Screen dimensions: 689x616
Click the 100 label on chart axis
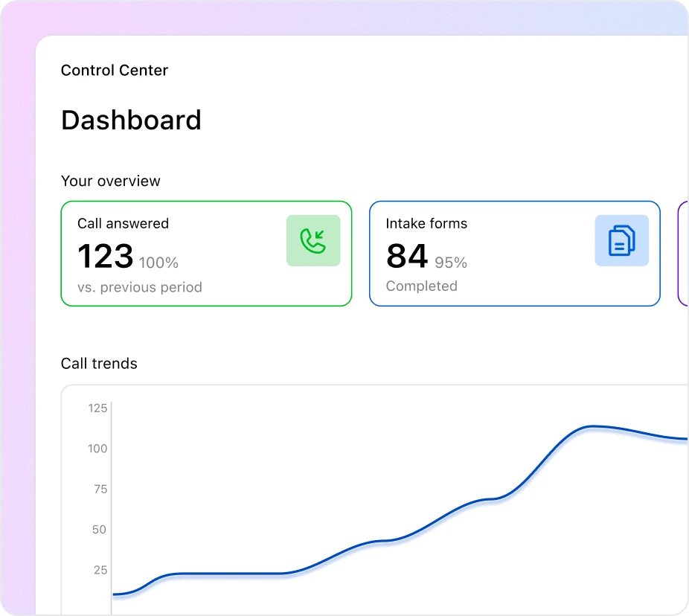pyautogui.click(x=97, y=449)
